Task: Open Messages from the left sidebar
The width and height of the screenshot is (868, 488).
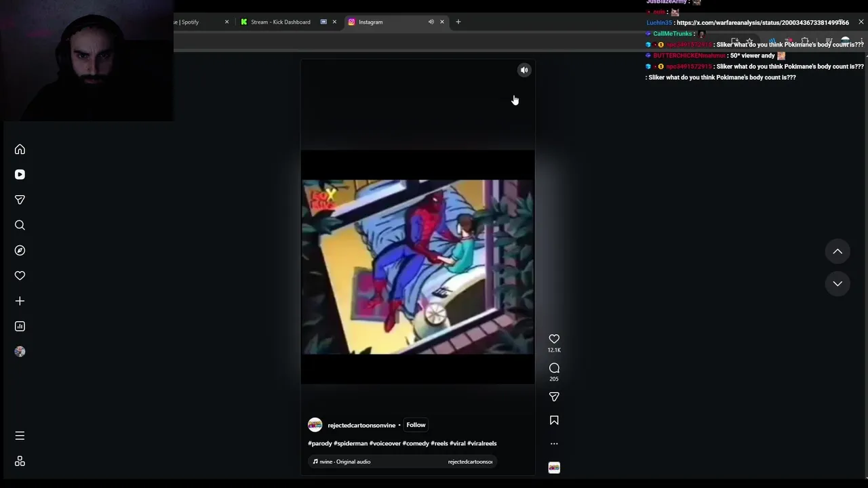Action: click(x=20, y=200)
